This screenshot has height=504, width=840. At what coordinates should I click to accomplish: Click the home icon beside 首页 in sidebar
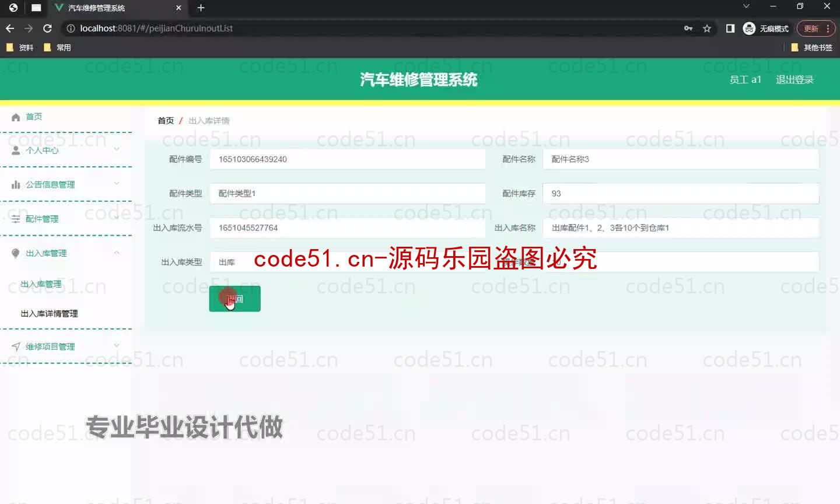[16, 117]
